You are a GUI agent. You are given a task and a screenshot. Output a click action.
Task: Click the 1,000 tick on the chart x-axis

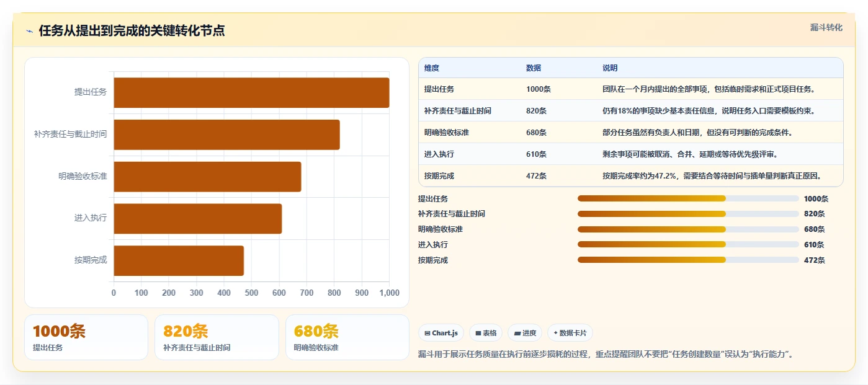click(x=390, y=293)
